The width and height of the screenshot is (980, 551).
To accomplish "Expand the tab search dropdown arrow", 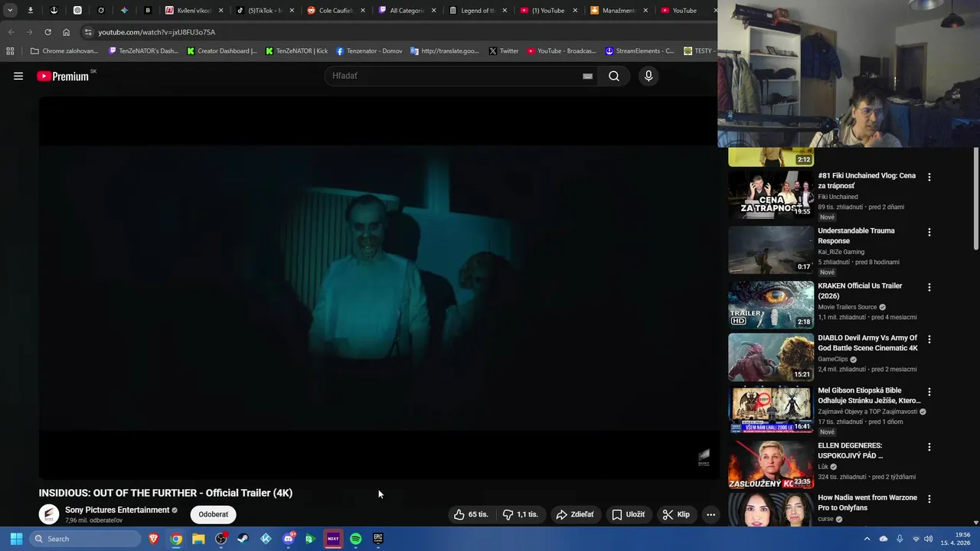I will [10, 11].
